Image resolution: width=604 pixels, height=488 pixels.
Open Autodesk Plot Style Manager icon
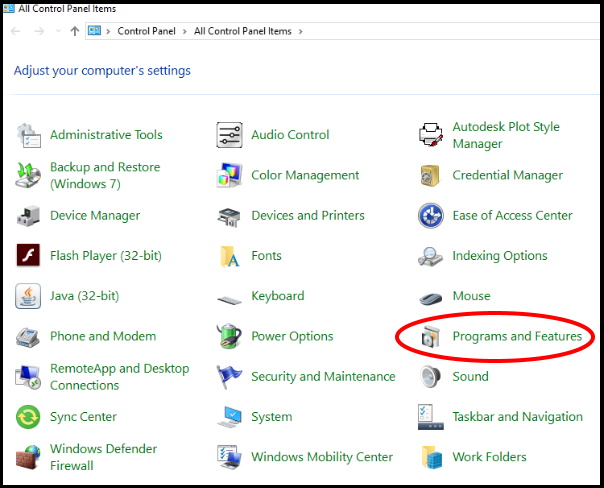[x=431, y=135]
